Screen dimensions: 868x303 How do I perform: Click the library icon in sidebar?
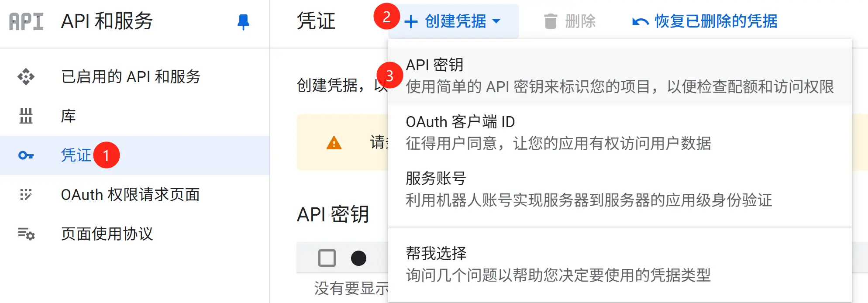26,116
